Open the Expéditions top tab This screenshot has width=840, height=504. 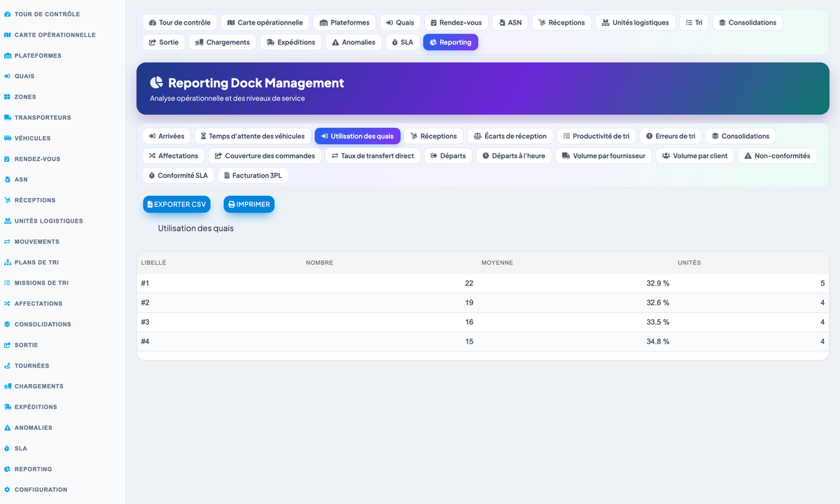click(291, 42)
